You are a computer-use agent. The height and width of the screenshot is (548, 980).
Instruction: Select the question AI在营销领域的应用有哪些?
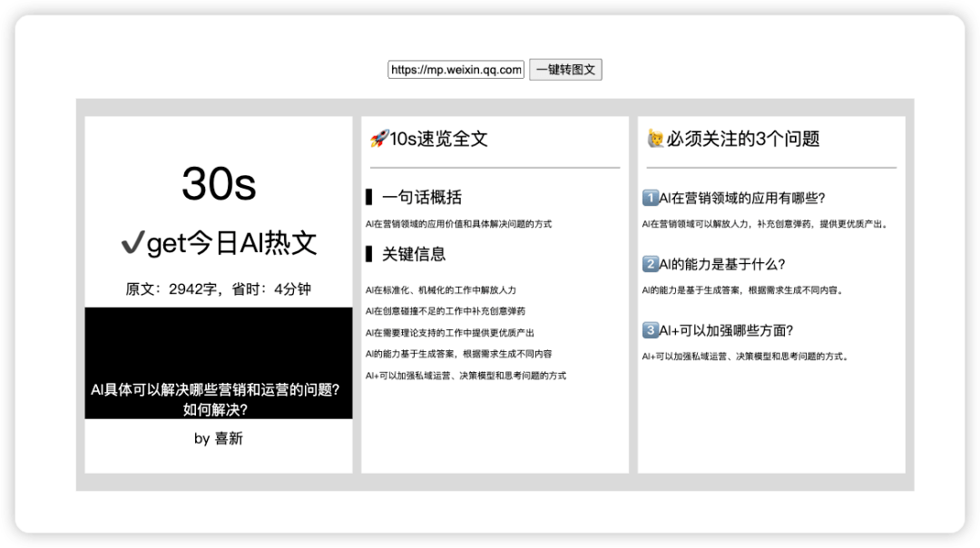741,198
